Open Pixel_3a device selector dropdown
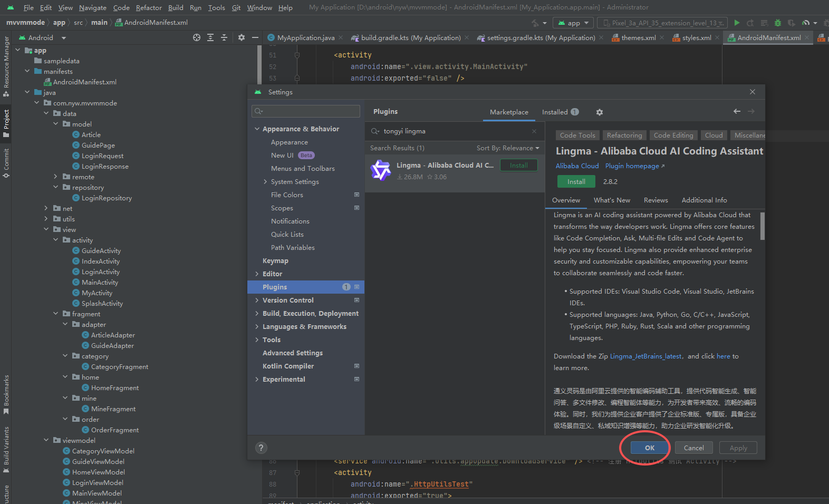 pos(663,23)
